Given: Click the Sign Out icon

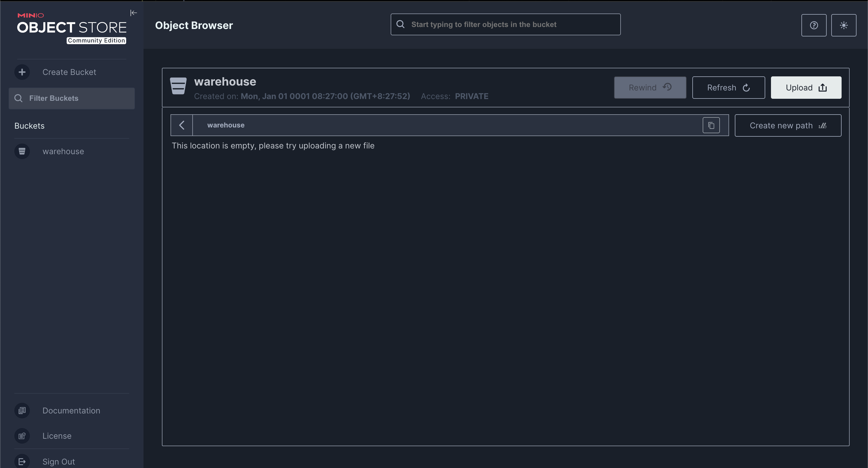Looking at the screenshot, I should tap(22, 461).
